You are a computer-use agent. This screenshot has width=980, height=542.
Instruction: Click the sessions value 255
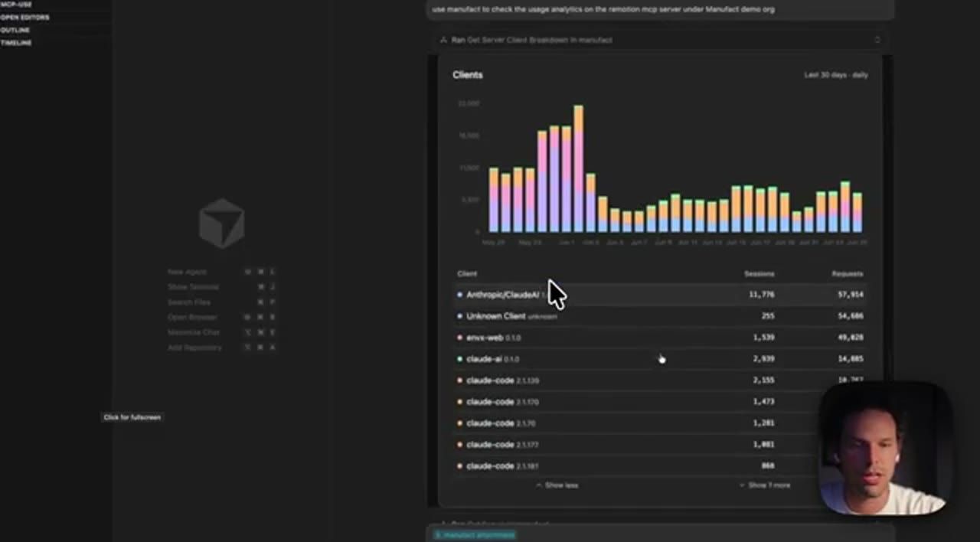[x=768, y=316]
